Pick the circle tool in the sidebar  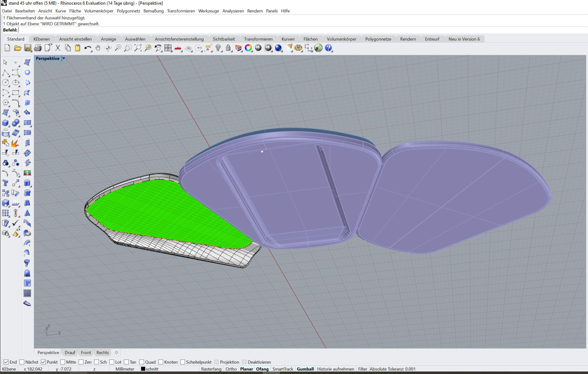[5, 83]
